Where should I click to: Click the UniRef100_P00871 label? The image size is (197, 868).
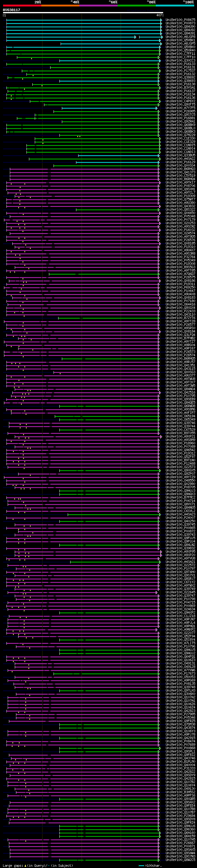click(x=180, y=846)
